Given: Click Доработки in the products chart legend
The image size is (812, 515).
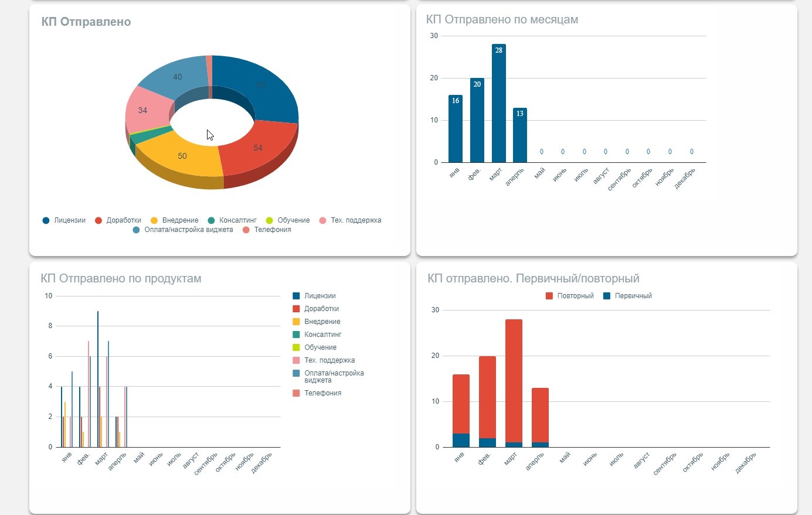Looking at the screenshot, I should click(x=316, y=309).
